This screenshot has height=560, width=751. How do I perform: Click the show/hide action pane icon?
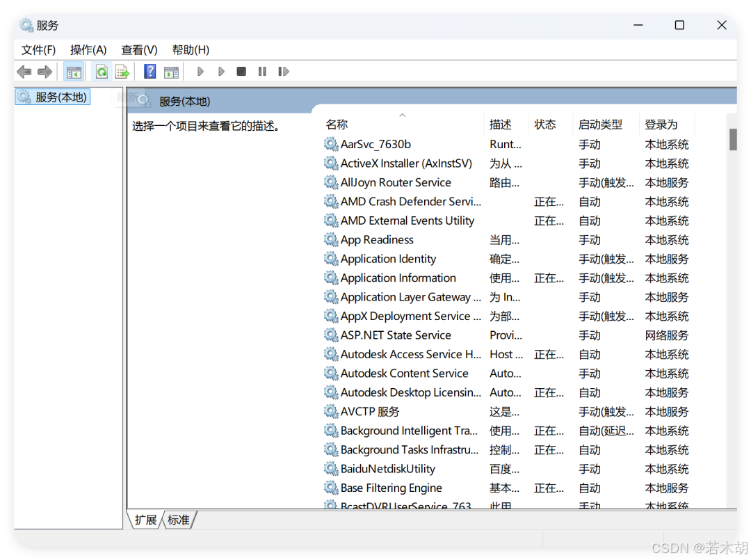coord(171,72)
